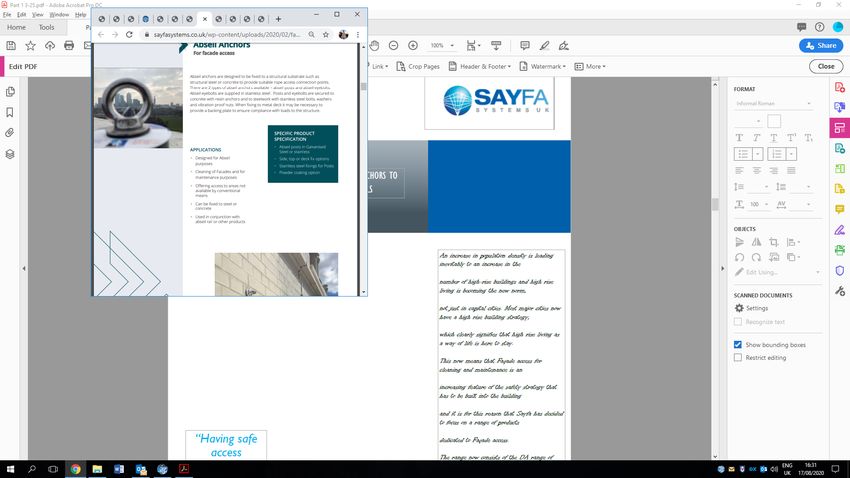This screenshot has width=850, height=478.
Task: Open page thumbnails panel icon in left sidebar
Action: coord(10,92)
